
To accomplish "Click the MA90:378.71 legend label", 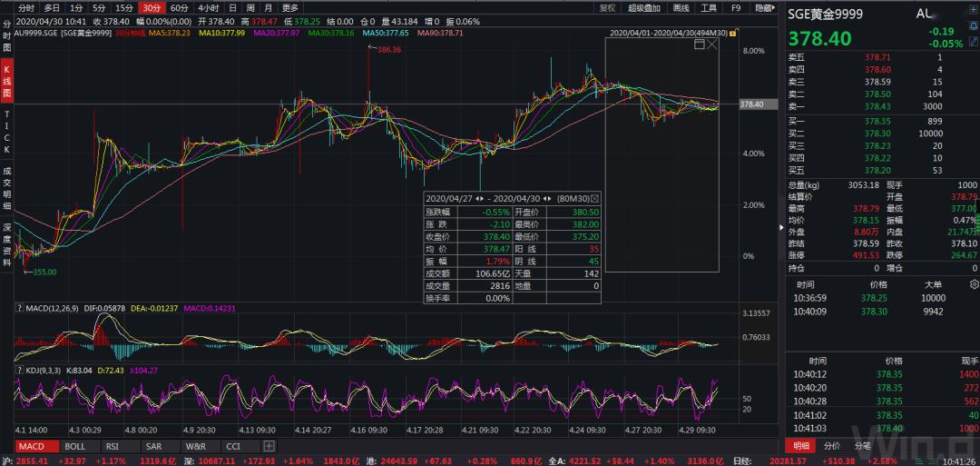I will (x=440, y=33).
